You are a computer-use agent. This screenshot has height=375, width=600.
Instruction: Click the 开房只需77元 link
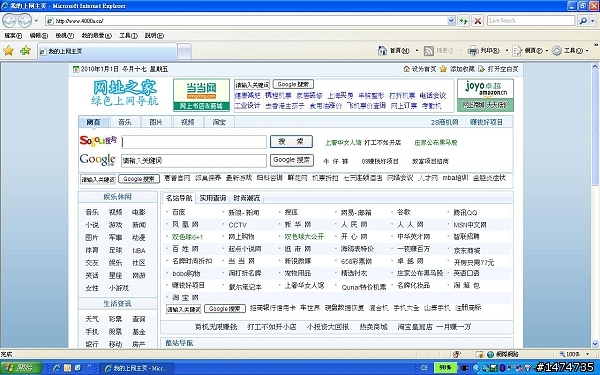coord(474,262)
